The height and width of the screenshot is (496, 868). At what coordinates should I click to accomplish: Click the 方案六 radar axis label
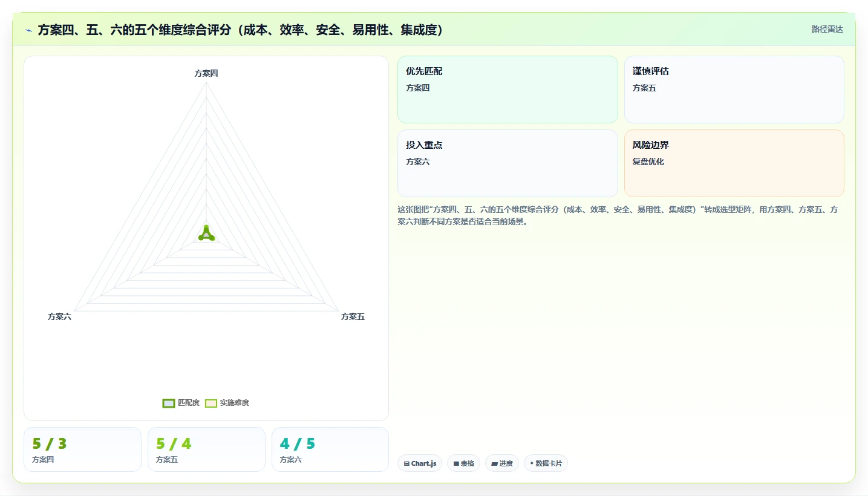[60, 316]
